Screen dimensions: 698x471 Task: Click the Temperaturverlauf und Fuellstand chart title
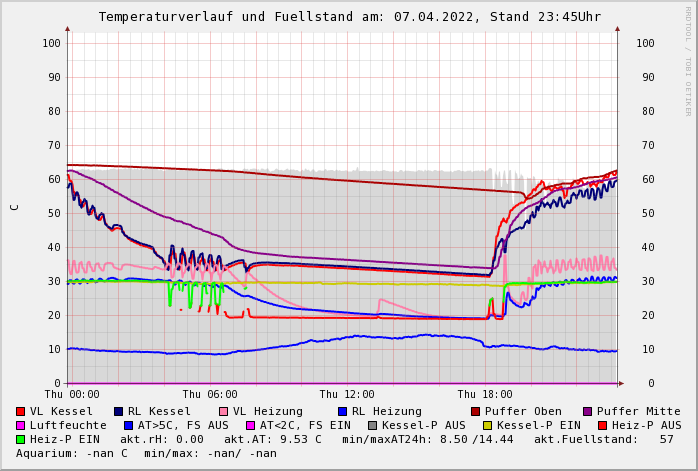(x=349, y=17)
